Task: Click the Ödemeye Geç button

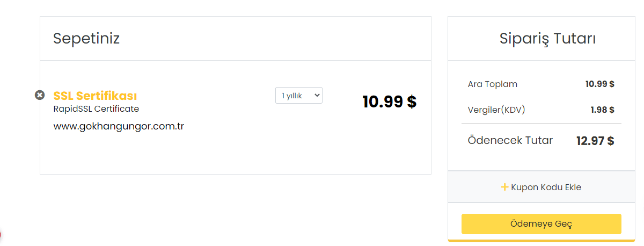Action: (x=541, y=224)
